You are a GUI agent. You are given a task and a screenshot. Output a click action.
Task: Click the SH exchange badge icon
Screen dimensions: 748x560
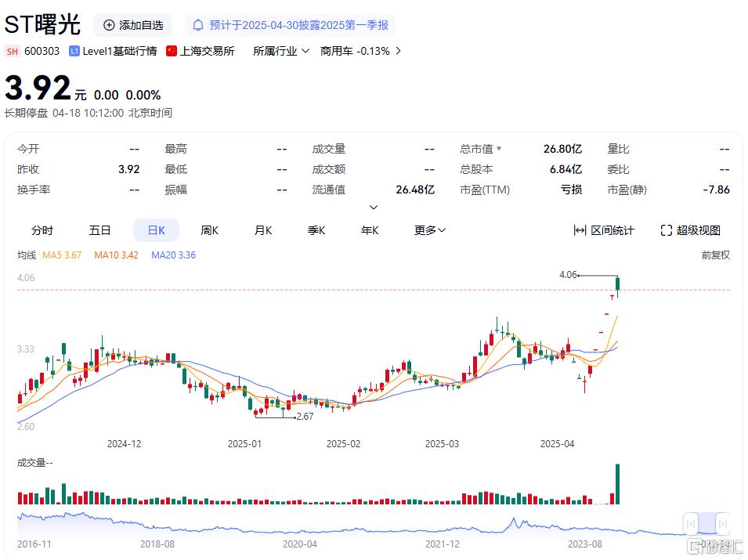pyautogui.click(x=13, y=52)
